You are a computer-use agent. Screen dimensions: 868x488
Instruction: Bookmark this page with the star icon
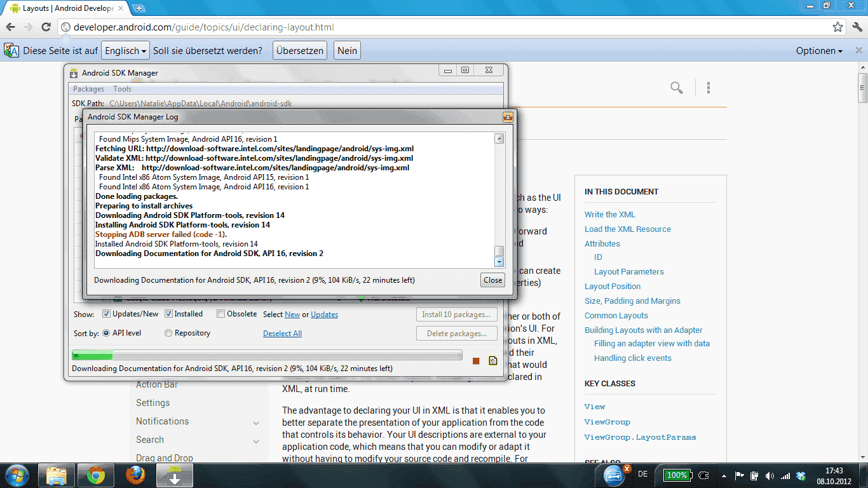point(838,27)
